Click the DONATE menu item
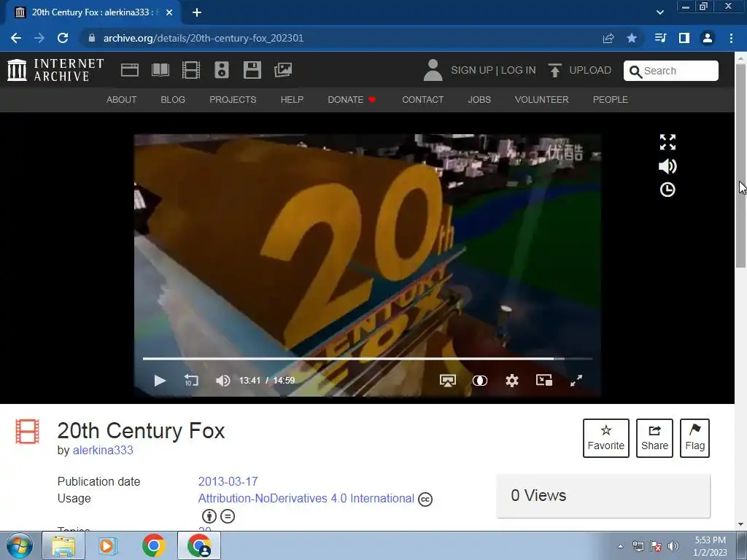Screen dimensions: 747x560 tap(352, 99)
